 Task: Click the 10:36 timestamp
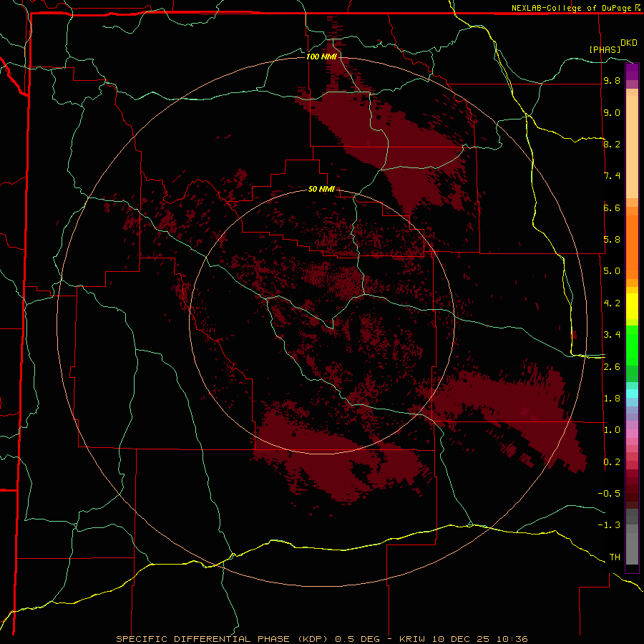512,639
